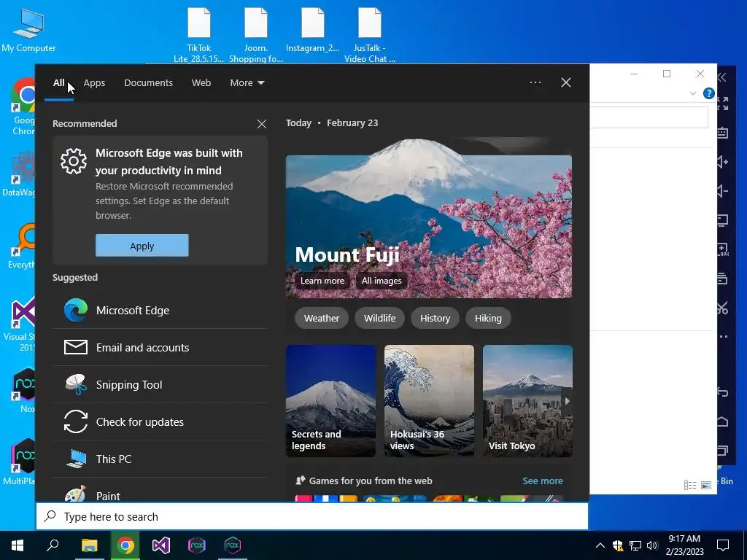Open first Nox icon in taskbar
Image resolution: width=747 pixels, height=560 pixels.
pyautogui.click(x=197, y=545)
